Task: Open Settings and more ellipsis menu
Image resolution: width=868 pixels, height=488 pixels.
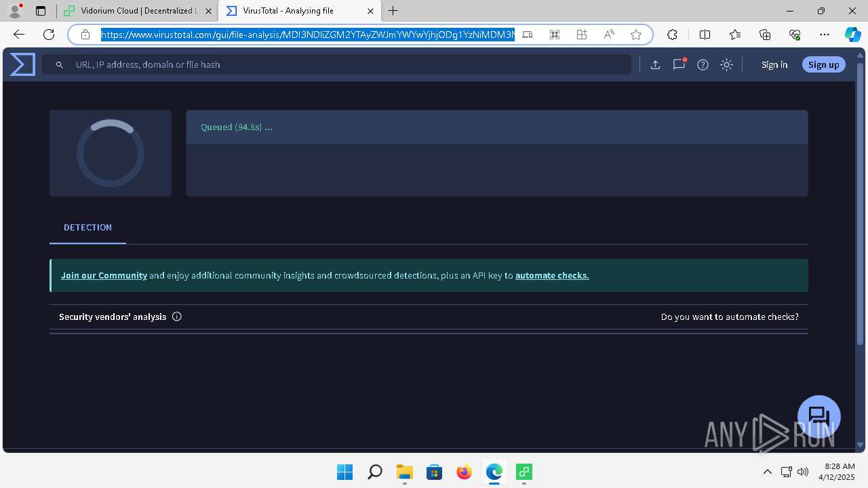Action: (825, 35)
